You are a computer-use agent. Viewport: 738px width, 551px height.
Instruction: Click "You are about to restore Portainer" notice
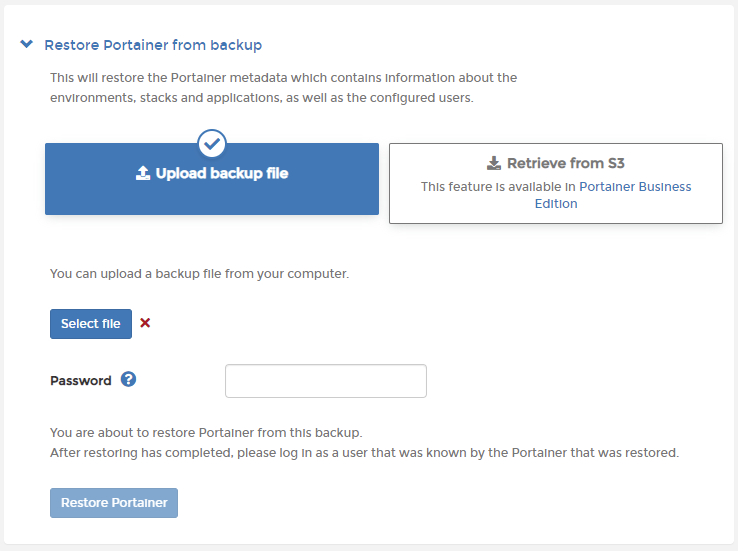click(x=206, y=433)
